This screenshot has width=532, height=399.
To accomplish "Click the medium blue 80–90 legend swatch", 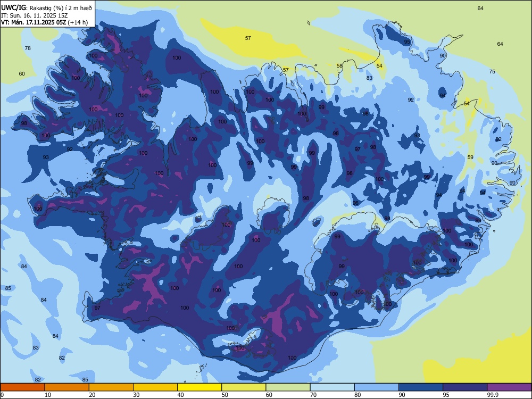I will point(377,387).
